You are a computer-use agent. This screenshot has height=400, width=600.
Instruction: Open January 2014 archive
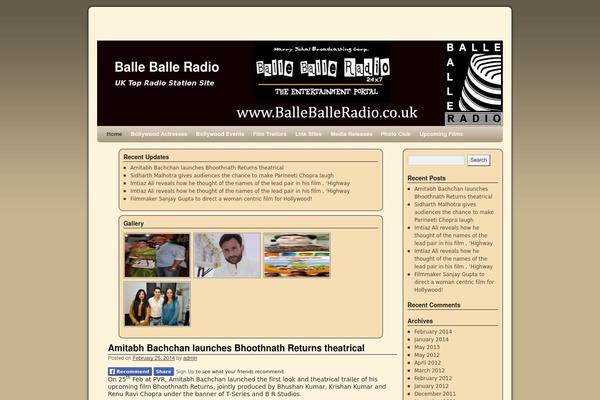click(x=431, y=340)
